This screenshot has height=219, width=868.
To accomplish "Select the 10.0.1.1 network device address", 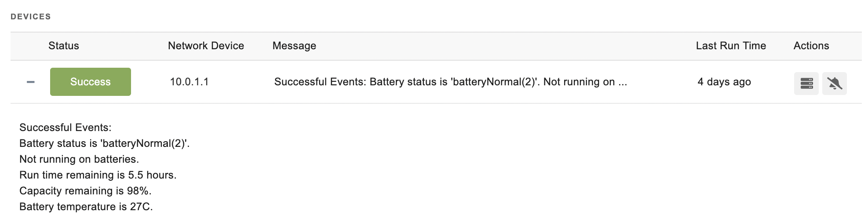I will click(190, 82).
